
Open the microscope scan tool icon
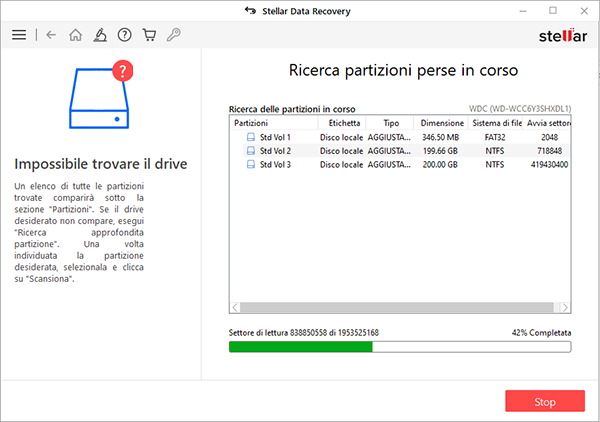(100, 35)
